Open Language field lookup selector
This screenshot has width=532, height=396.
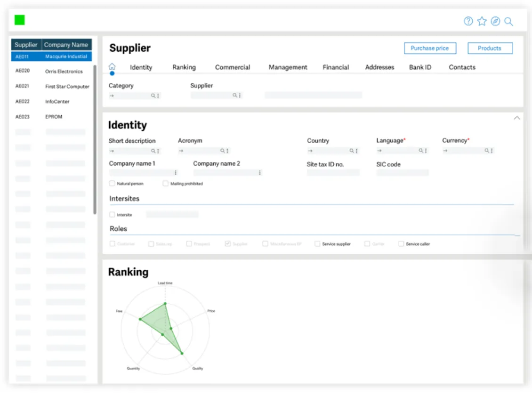pos(421,151)
